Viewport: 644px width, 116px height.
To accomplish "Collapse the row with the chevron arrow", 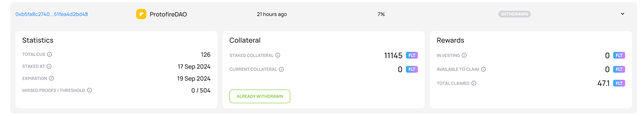I will click(x=623, y=14).
